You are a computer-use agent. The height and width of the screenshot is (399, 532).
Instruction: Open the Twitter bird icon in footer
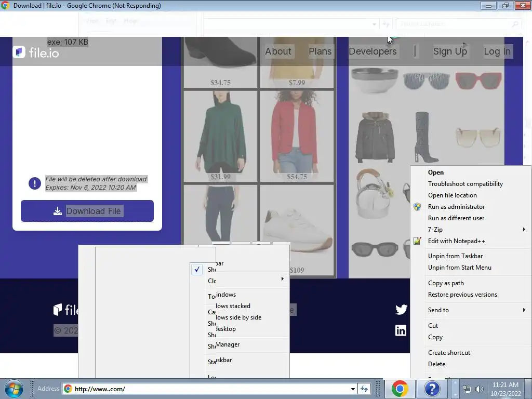click(x=401, y=310)
